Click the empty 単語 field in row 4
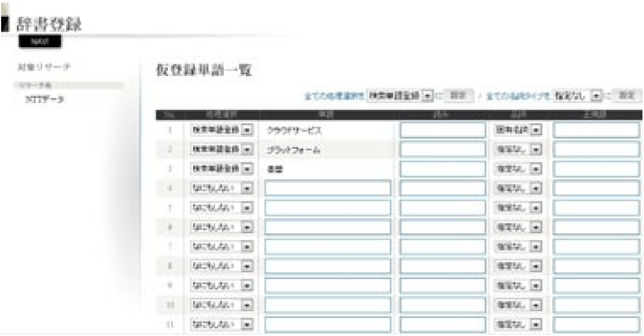Image resolution: width=644 pixels, height=336 pixels. [328, 189]
